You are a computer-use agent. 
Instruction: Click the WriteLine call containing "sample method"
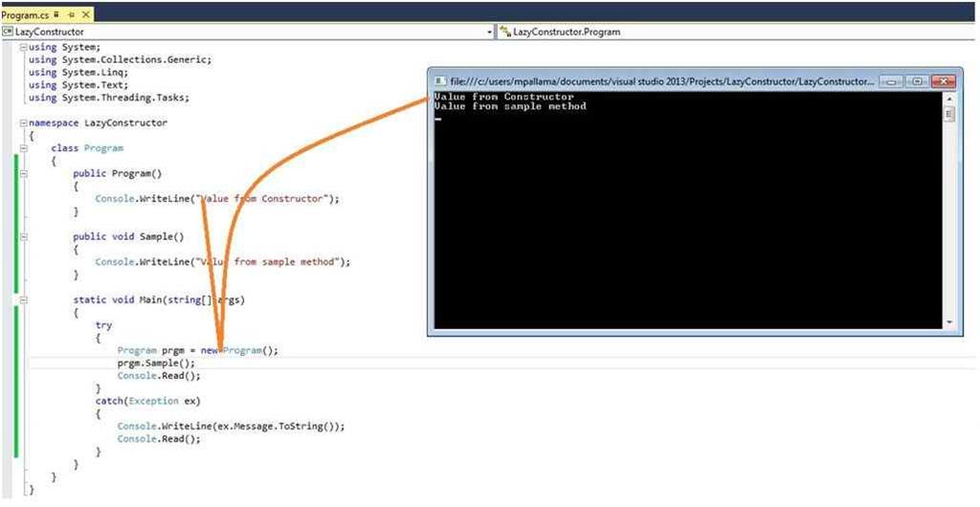coord(223,262)
